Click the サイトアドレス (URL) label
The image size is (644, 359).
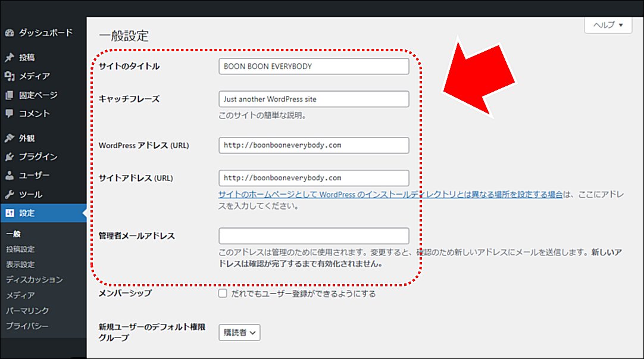pyautogui.click(x=136, y=178)
